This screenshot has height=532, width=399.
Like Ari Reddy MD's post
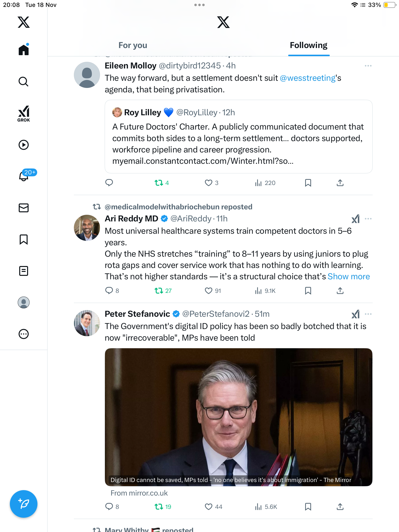coord(209,291)
